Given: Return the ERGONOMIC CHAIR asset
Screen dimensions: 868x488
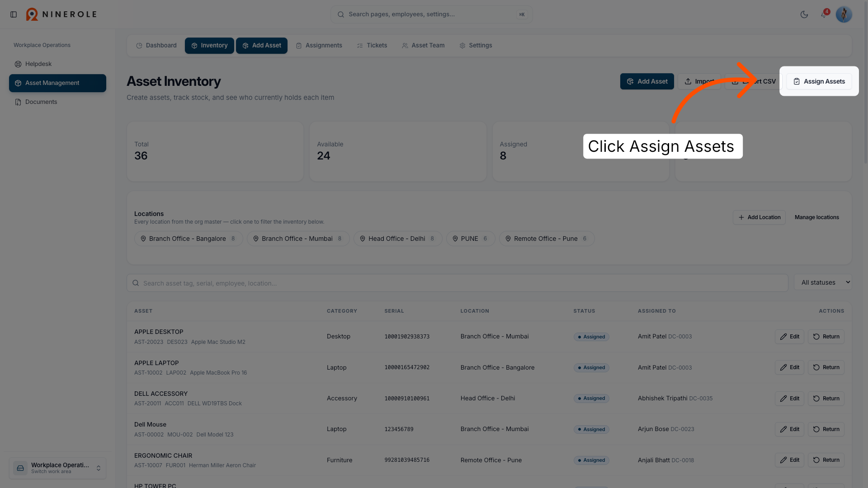Looking at the screenshot, I should 826,460.
